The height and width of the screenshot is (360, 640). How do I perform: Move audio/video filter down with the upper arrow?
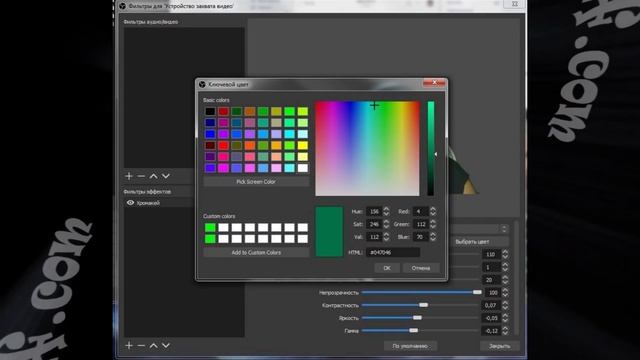tap(166, 176)
